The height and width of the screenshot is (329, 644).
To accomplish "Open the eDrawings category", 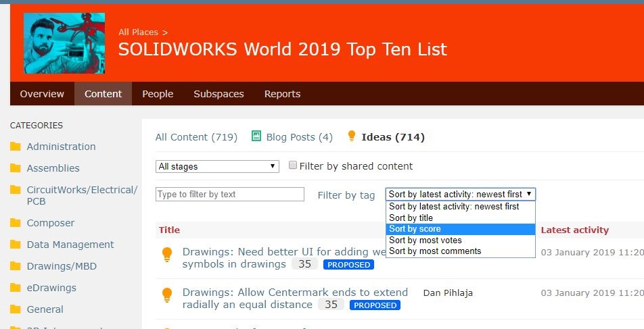I will coord(51,288).
